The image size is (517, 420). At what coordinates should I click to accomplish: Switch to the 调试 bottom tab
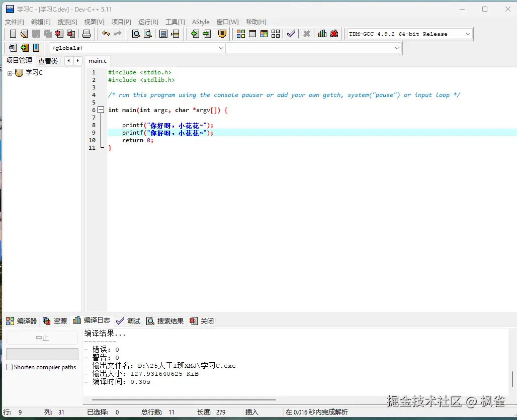(128, 321)
